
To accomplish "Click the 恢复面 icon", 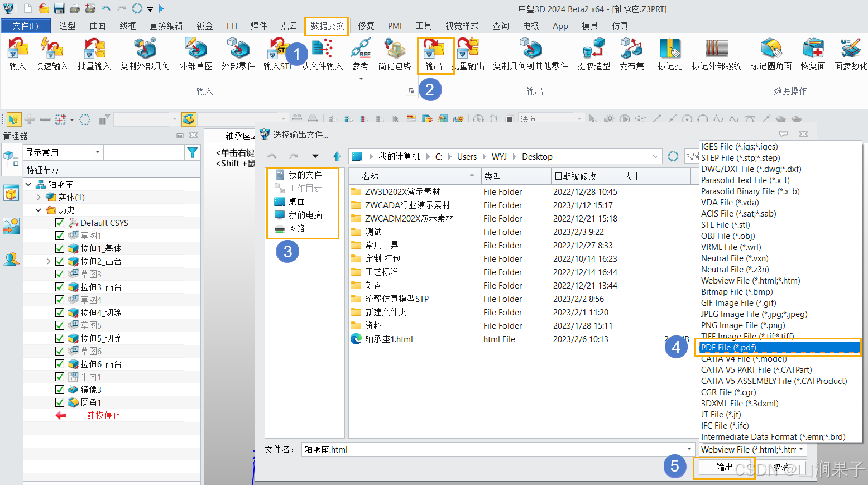I will pyautogui.click(x=813, y=54).
